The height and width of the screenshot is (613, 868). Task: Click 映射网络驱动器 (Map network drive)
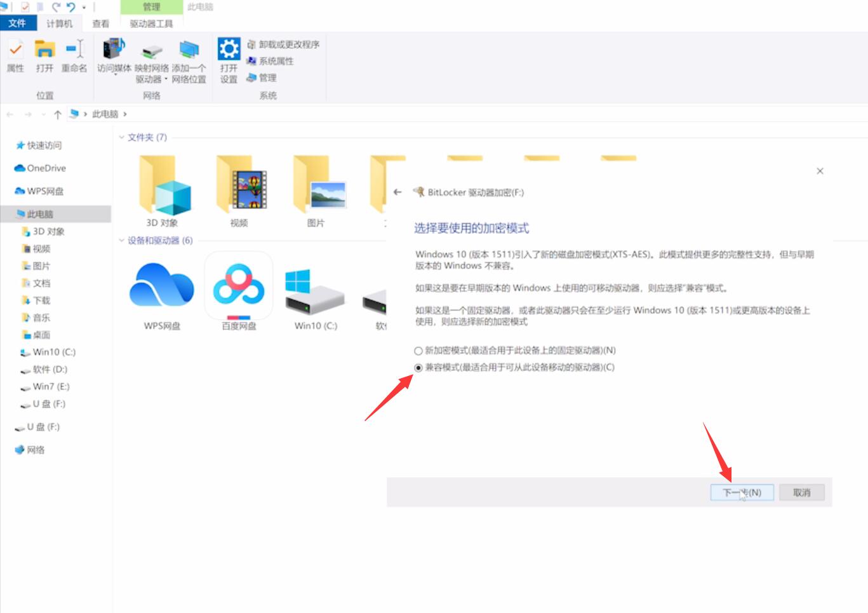[152, 62]
